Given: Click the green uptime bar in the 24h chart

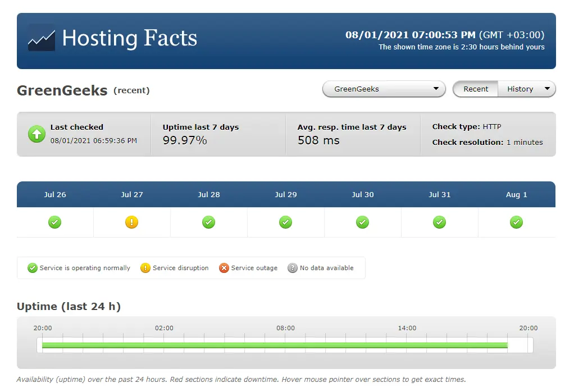Looking at the screenshot, I should [275, 345].
